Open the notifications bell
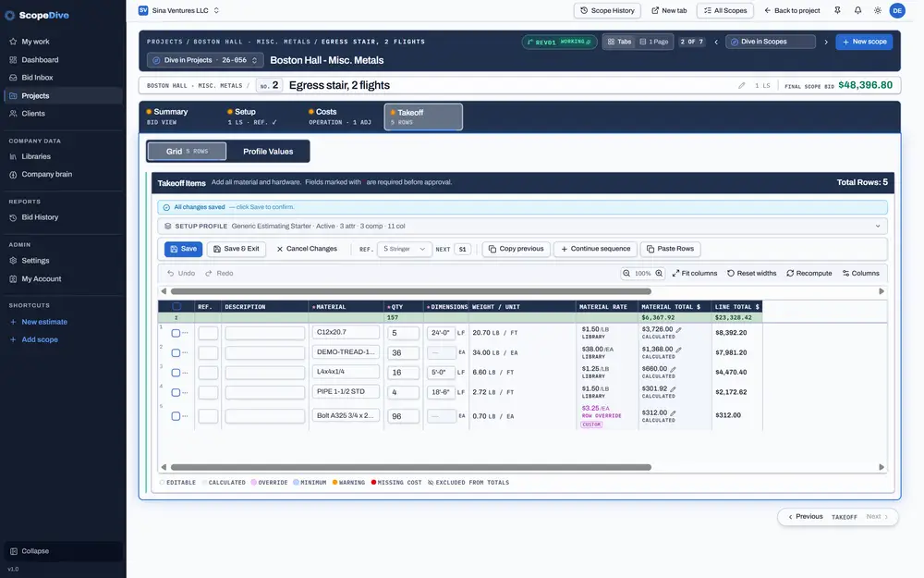924x578 pixels. coord(858,10)
